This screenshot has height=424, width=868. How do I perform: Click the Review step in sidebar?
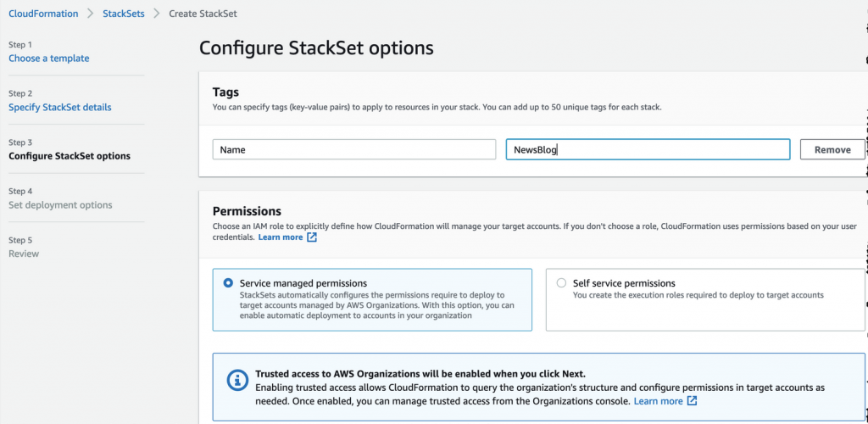pos(24,254)
